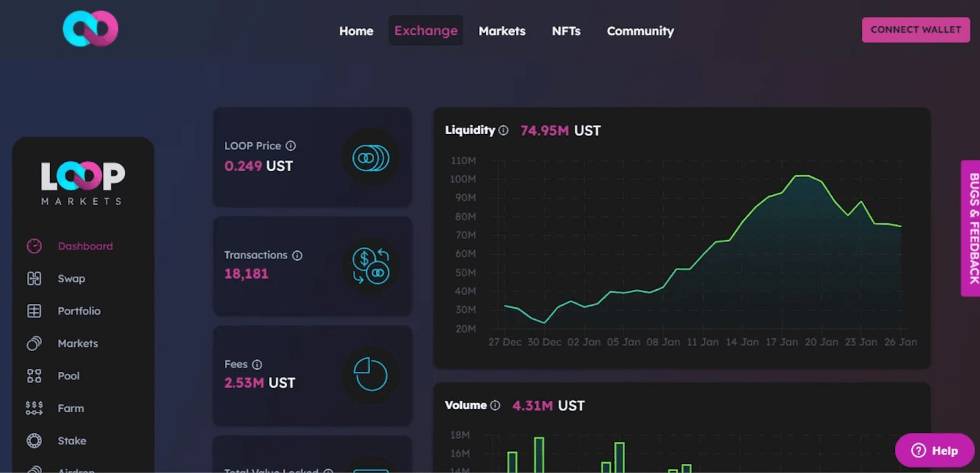Click the 18M volume axis label
Image resolution: width=980 pixels, height=473 pixels.
(x=460, y=435)
